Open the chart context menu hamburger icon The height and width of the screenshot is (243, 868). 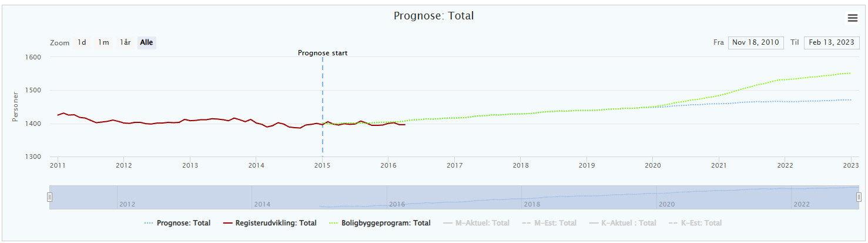pos(852,18)
